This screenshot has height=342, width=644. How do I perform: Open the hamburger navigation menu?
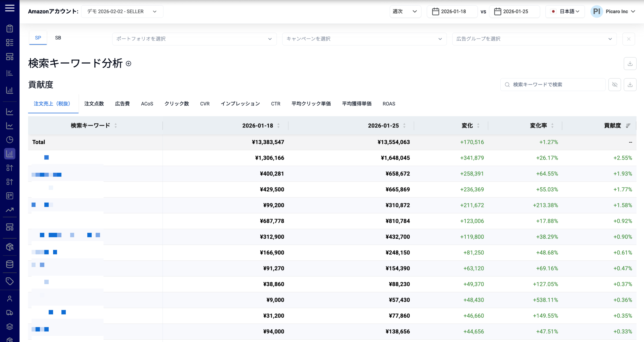tap(10, 8)
